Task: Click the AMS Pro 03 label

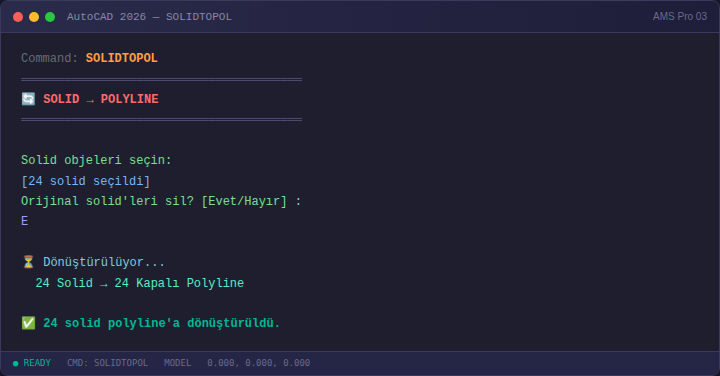Action: (680, 17)
